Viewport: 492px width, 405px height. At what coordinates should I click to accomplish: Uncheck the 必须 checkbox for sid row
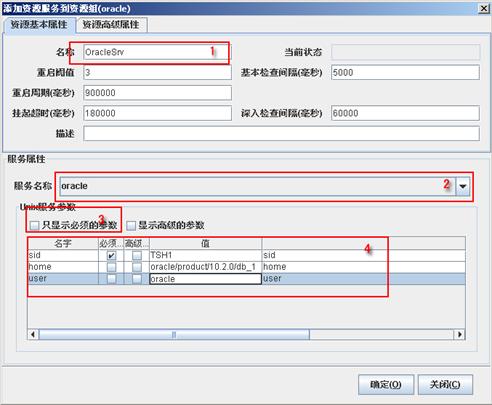click(x=111, y=256)
